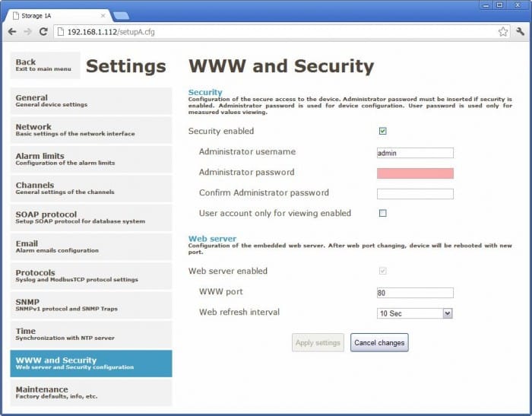
Task: Click the browser back arrow
Action: tap(12, 32)
